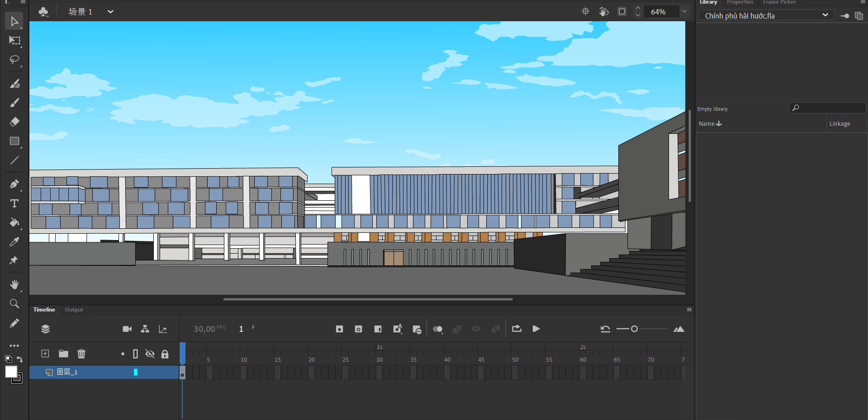This screenshot has height=420, width=868.
Task: Toggle show all layers as outlines
Action: (135, 354)
